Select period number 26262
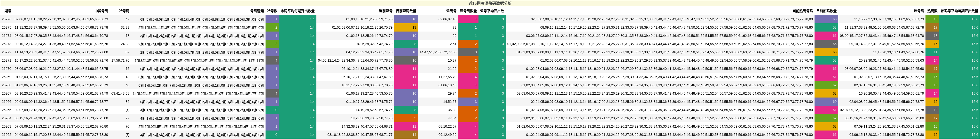Viewport: 980px width, 139px height. tap(7, 135)
